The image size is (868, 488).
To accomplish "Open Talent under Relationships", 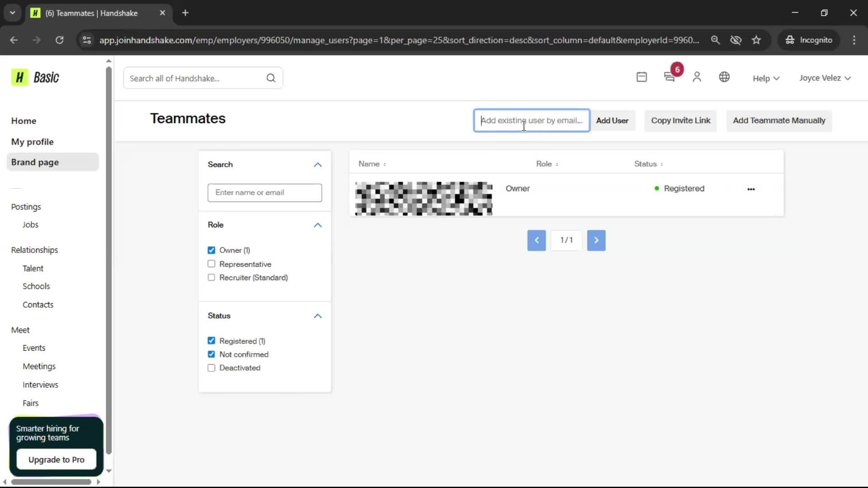I will click(33, 268).
